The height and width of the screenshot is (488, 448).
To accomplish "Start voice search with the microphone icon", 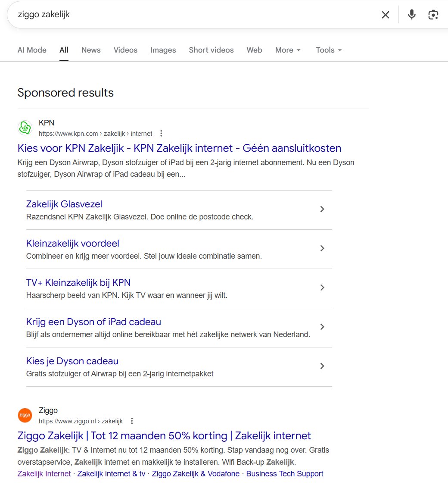I will pyautogui.click(x=412, y=15).
